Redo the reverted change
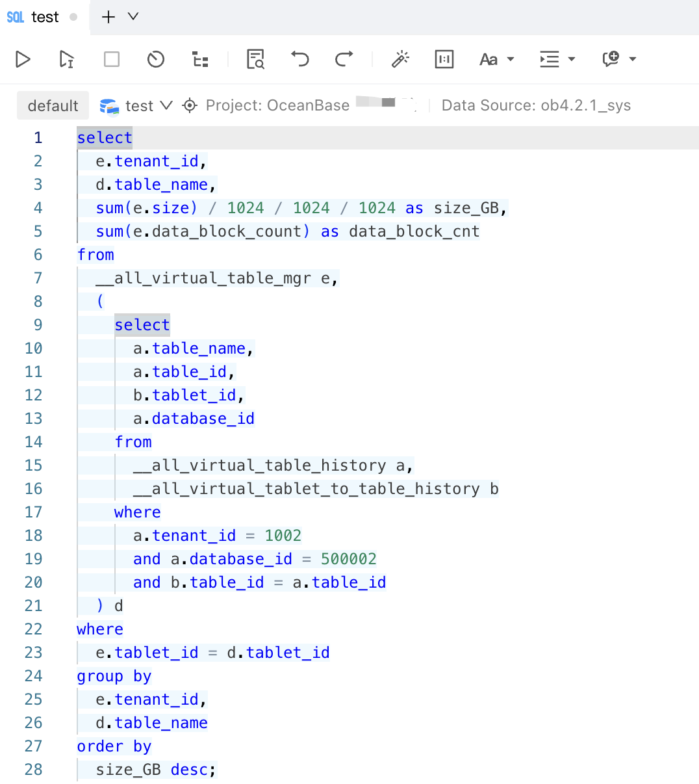The width and height of the screenshot is (699, 784). tap(344, 59)
